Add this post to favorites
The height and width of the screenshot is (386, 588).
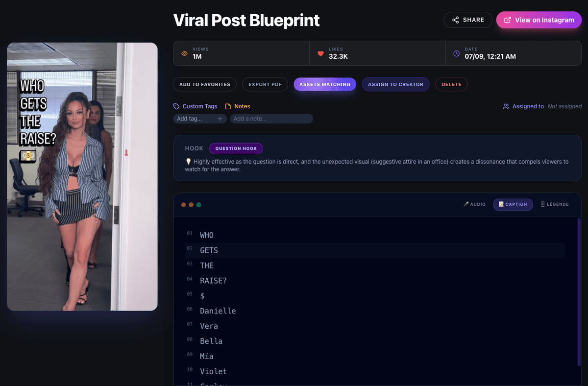point(205,84)
